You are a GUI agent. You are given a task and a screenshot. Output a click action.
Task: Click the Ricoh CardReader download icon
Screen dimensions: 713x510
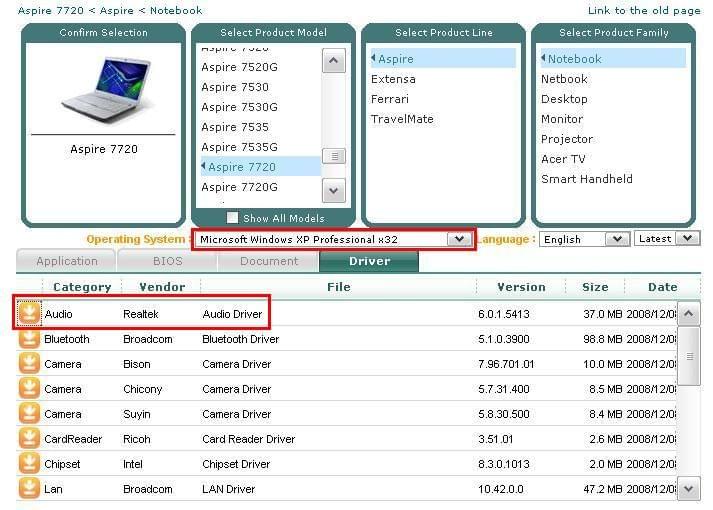[x=30, y=439]
